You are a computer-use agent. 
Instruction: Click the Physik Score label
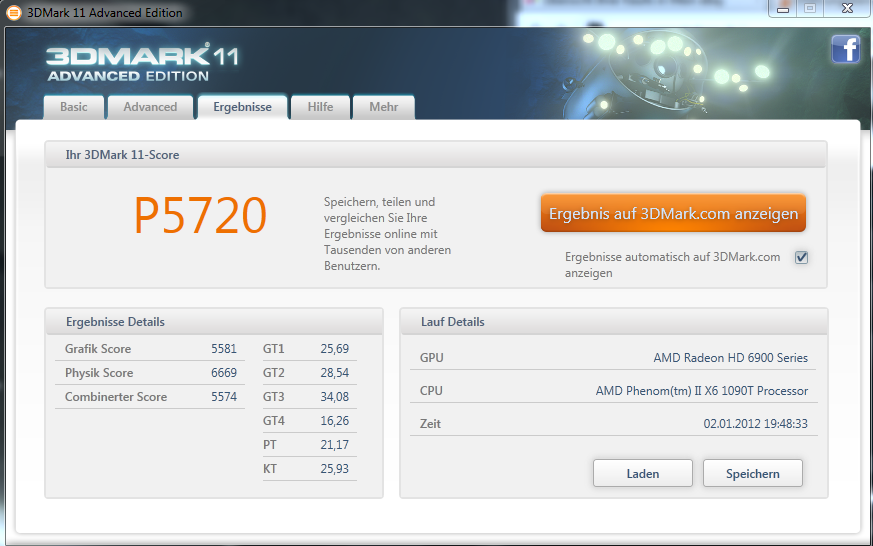click(x=99, y=373)
